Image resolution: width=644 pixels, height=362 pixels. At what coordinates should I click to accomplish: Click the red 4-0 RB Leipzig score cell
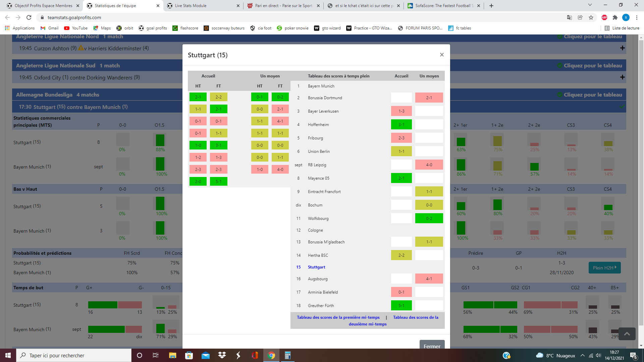click(429, 165)
